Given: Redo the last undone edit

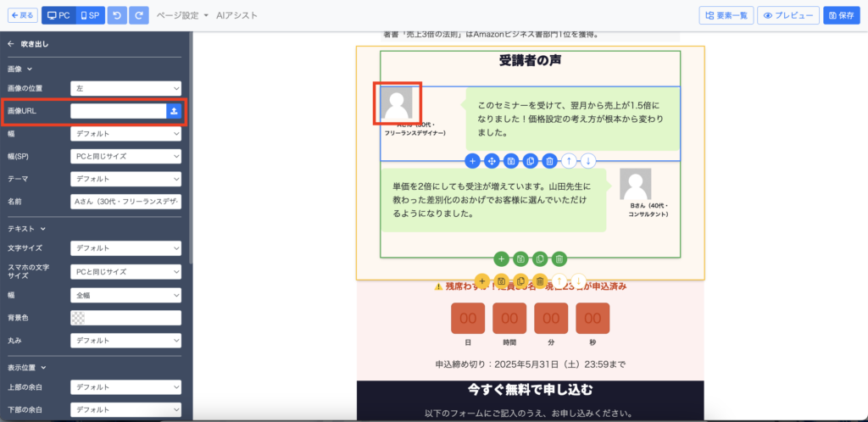Looking at the screenshot, I should (139, 15).
